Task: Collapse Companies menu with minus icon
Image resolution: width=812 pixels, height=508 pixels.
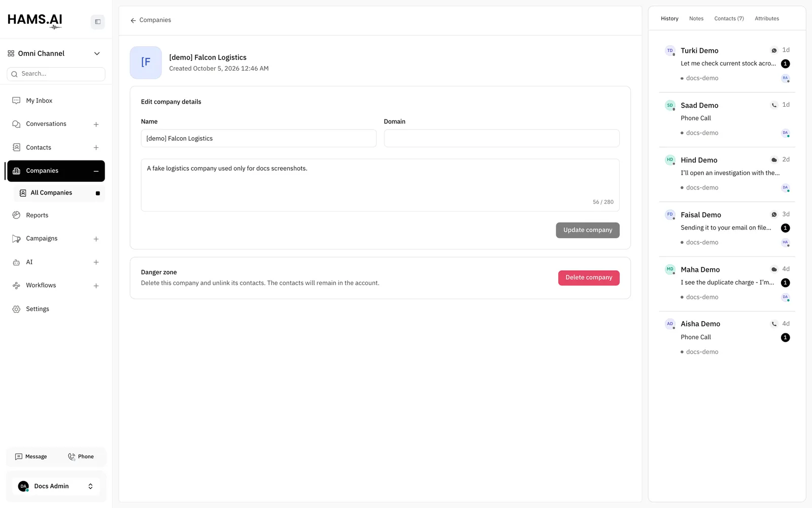Action: point(96,171)
